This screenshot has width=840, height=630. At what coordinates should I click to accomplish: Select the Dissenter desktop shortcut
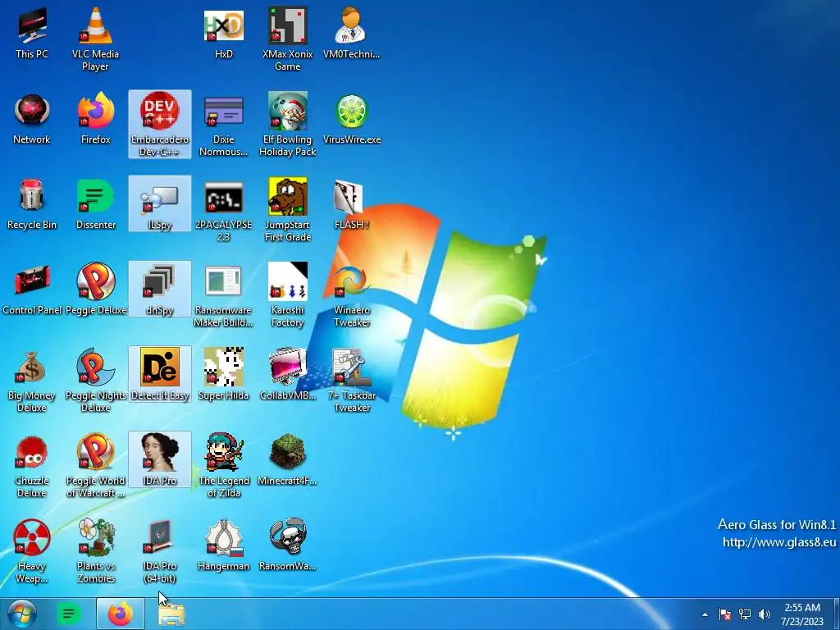point(95,204)
